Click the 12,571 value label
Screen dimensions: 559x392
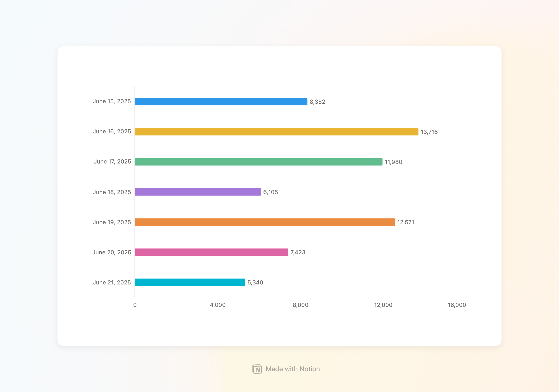[x=405, y=223]
